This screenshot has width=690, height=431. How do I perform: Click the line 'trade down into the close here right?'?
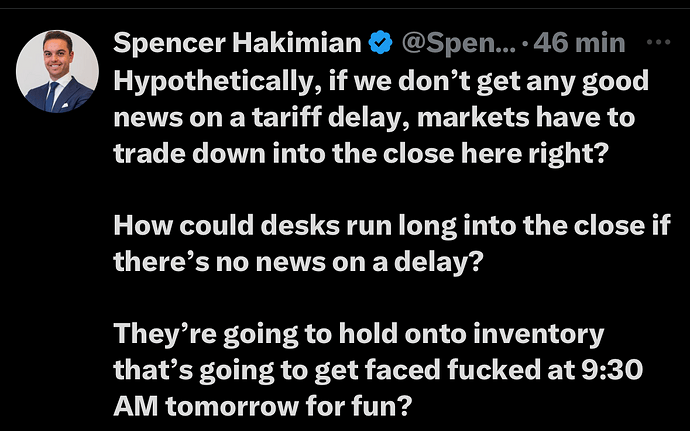(x=361, y=154)
